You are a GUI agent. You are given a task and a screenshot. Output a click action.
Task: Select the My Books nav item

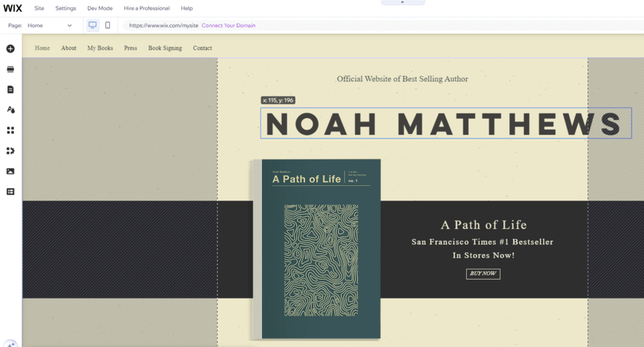[x=100, y=48]
